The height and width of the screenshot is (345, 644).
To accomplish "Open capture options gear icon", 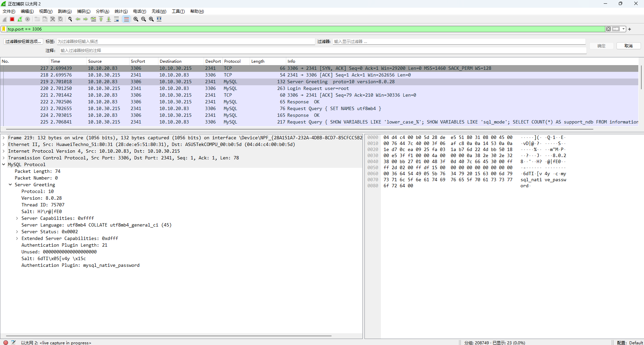I will [x=28, y=19].
